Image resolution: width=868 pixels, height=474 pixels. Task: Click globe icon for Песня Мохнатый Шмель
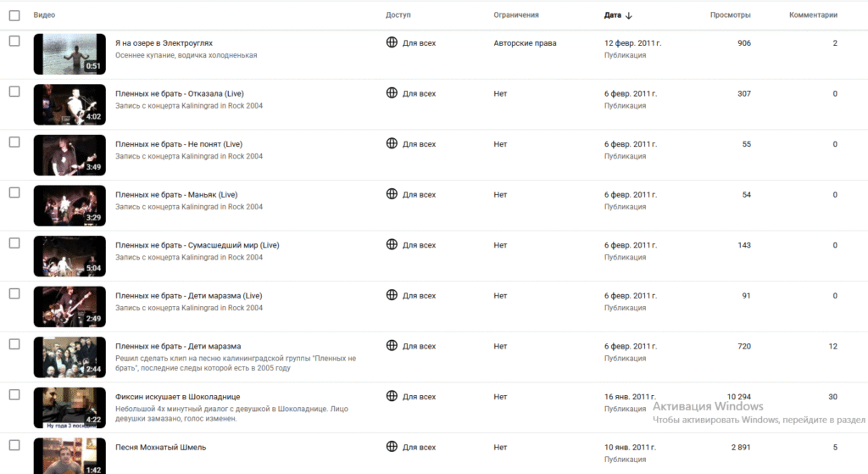point(392,446)
